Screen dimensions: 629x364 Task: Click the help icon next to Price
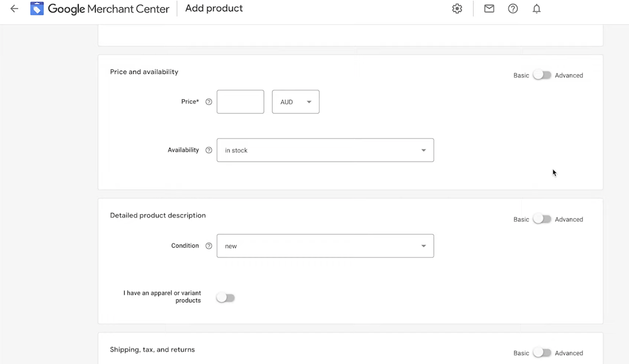tap(209, 102)
